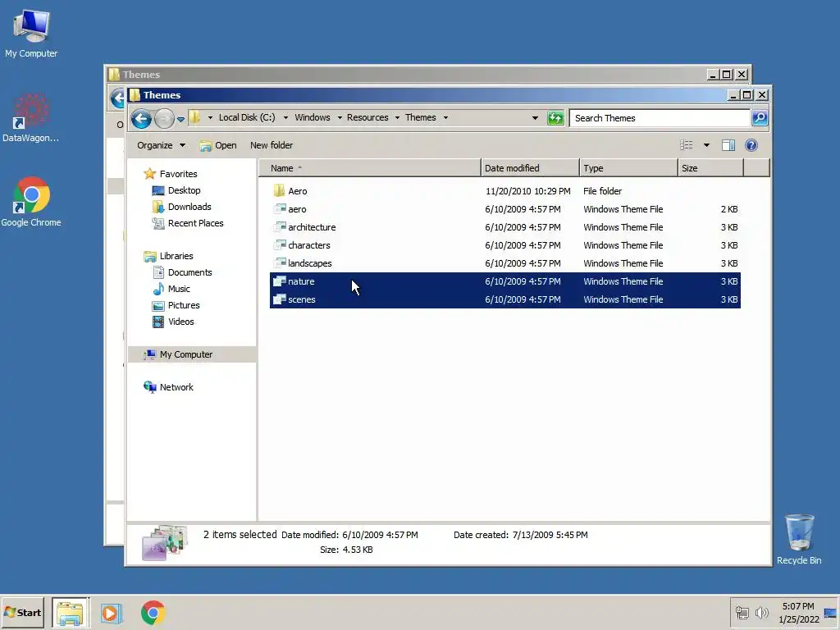Open the Recycle Bin
The height and width of the screenshot is (630, 840).
tap(799, 539)
